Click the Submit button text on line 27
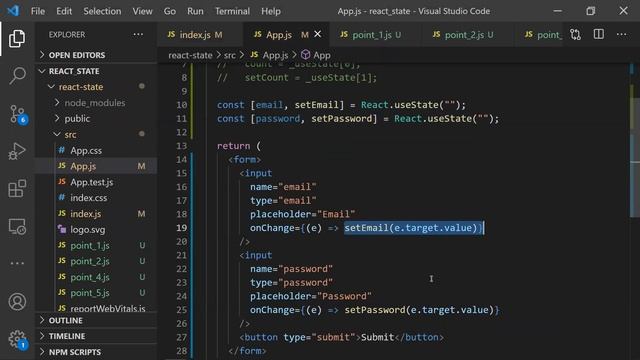Screen dimensions: 640x360 point(378,337)
